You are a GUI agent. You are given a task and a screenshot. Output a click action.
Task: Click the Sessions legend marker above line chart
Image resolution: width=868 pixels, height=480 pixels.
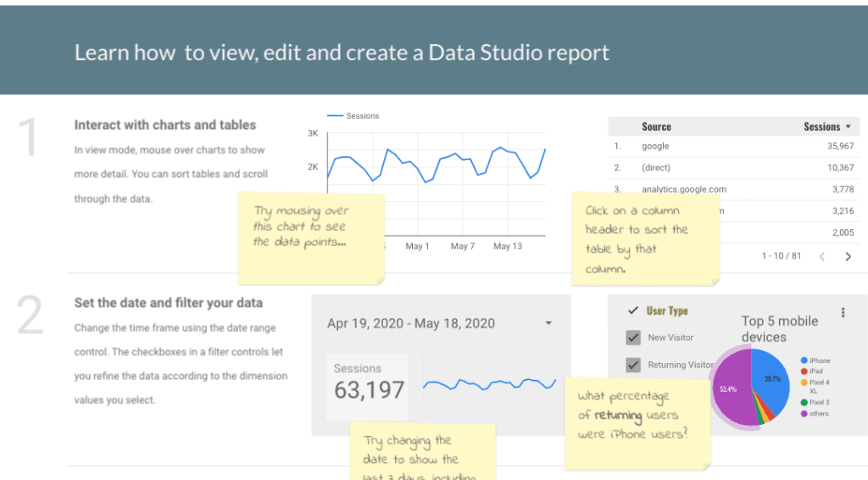[x=335, y=115]
